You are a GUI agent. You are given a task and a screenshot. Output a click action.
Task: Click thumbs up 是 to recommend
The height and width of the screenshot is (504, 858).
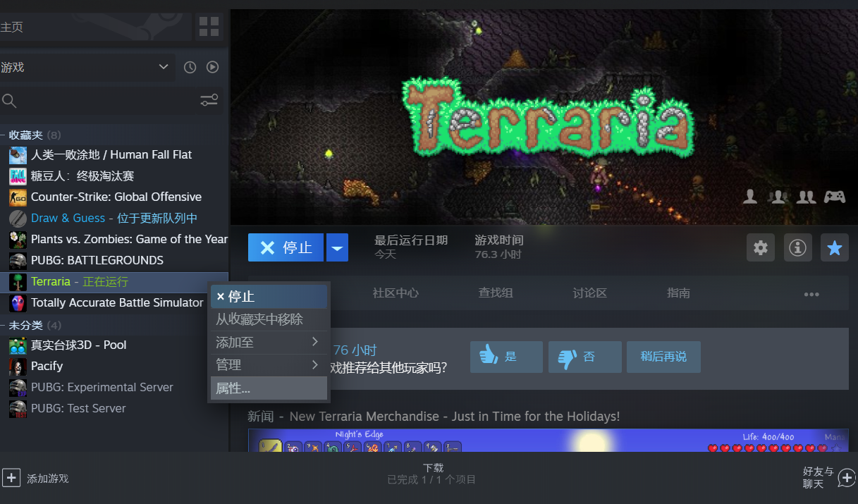click(x=506, y=357)
